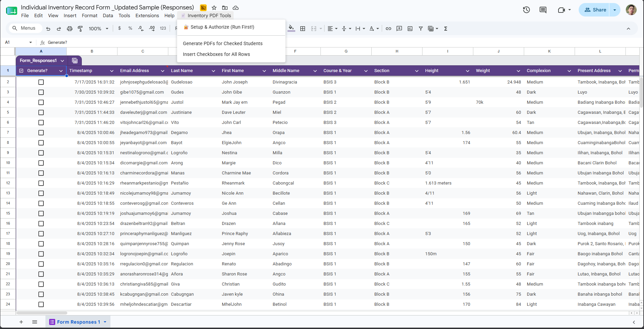Open the Data menu
Screen dimensions: 644x329
pos(108,15)
